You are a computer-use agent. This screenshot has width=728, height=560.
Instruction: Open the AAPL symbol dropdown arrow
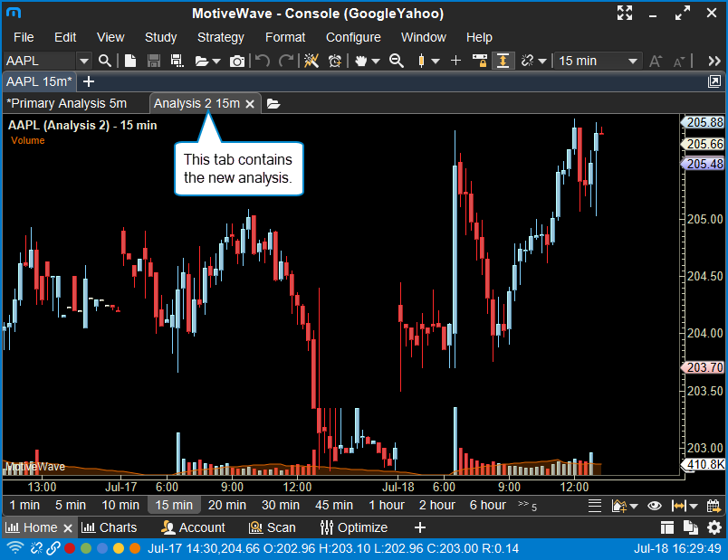click(x=83, y=61)
